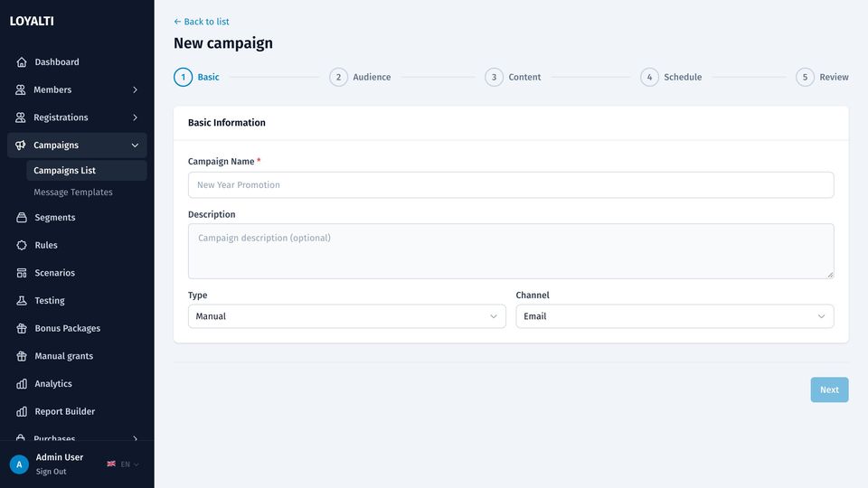Click the Admin User avatar

[x=19, y=465]
